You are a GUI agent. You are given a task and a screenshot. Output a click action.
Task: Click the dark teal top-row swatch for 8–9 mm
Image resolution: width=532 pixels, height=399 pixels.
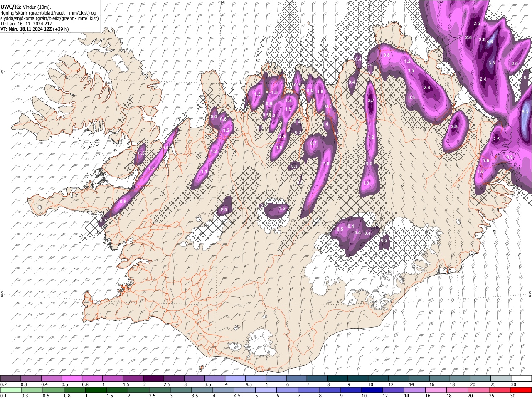click(337, 379)
